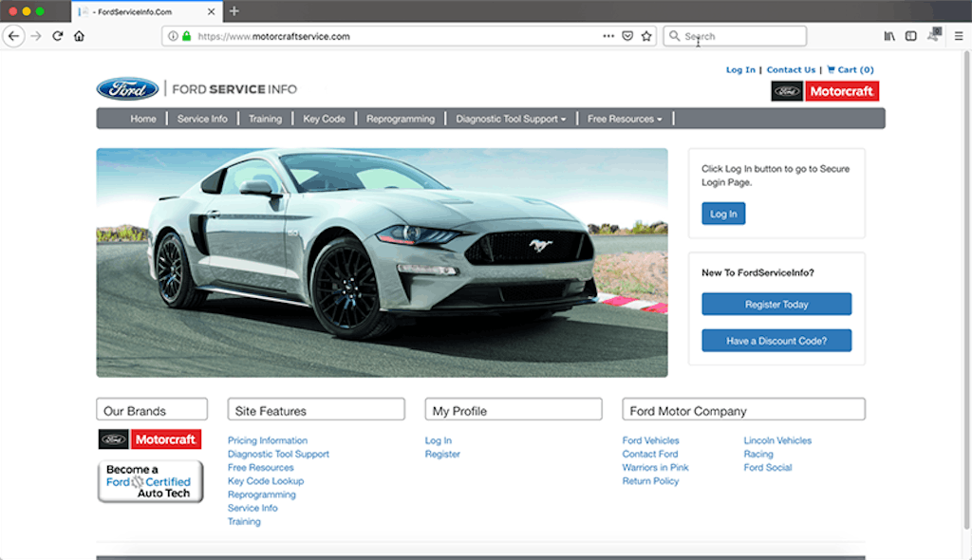This screenshot has height=560, width=972.
Task: Go to Home in navigation bar
Action: click(x=143, y=119)
